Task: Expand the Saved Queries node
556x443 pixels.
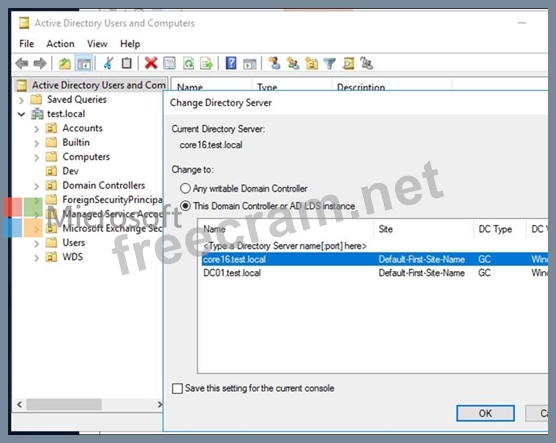Action: pos(22,100)
